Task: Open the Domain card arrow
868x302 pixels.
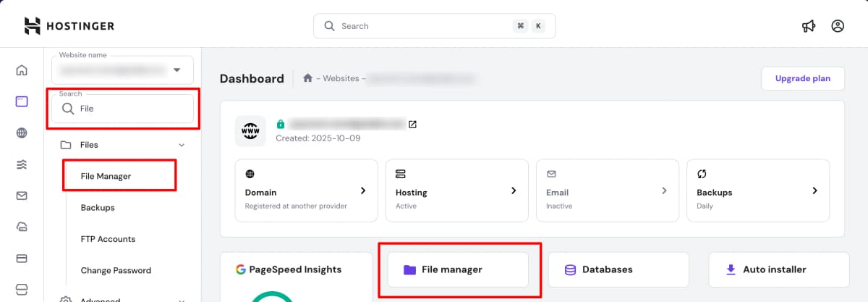Action: 363,190
